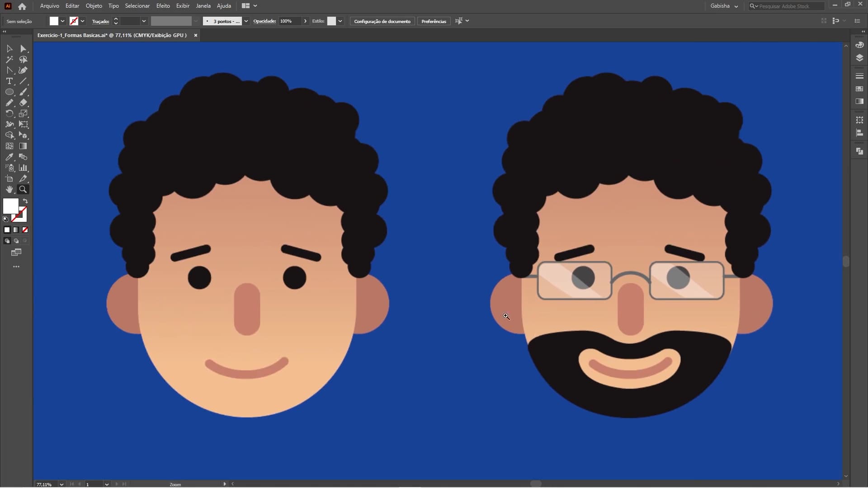Open the Exibir menu

coord(183,6)
